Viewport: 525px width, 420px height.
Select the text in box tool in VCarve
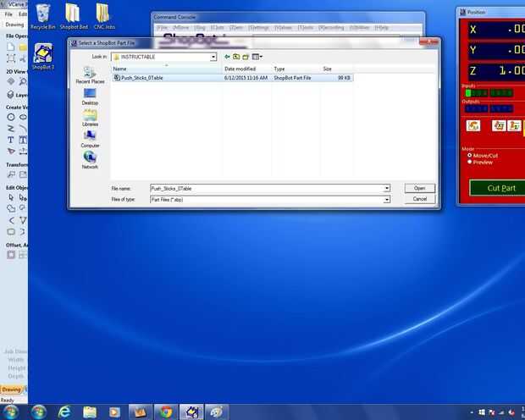[23, 140]
